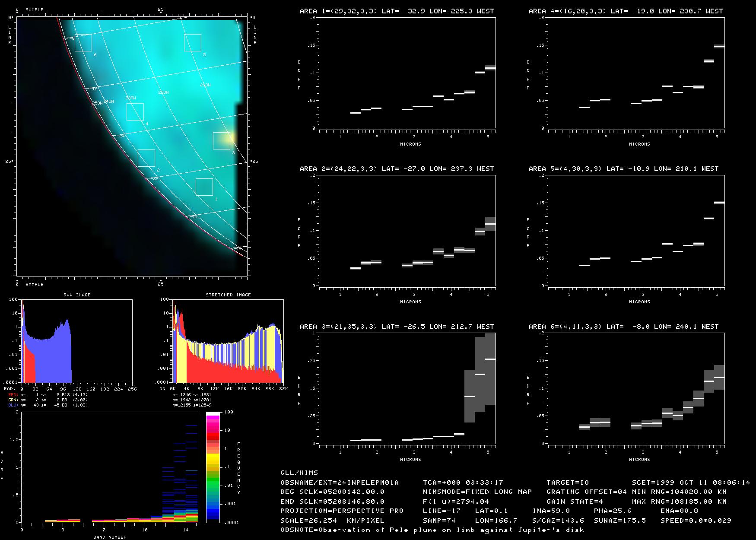Select the Area 6 box near top-left limb

click(x=83, y=43)
